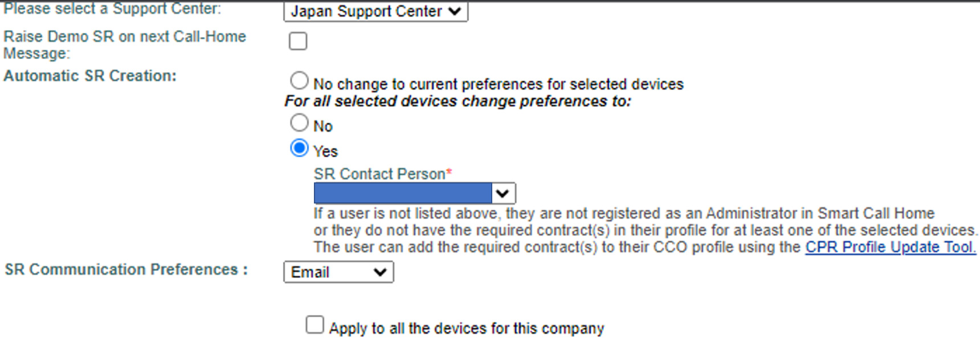Choose the "No" radio button option
The image size is (980, 338).
pos(299,123)
